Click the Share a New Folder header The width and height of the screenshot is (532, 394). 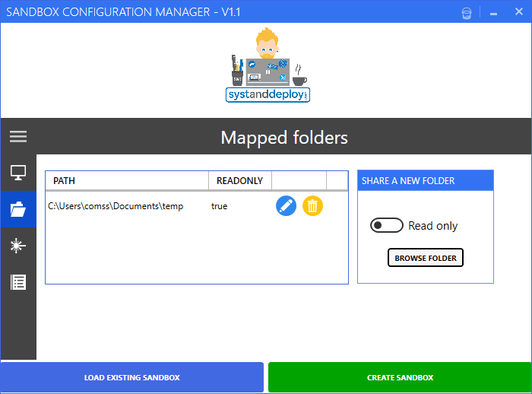(x=426, y=181)
